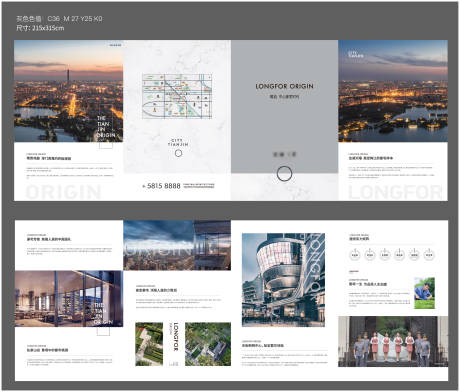Screen dimensions: 460x392
Task: Open the night lake cityscape photo
Action: point(393,91)
